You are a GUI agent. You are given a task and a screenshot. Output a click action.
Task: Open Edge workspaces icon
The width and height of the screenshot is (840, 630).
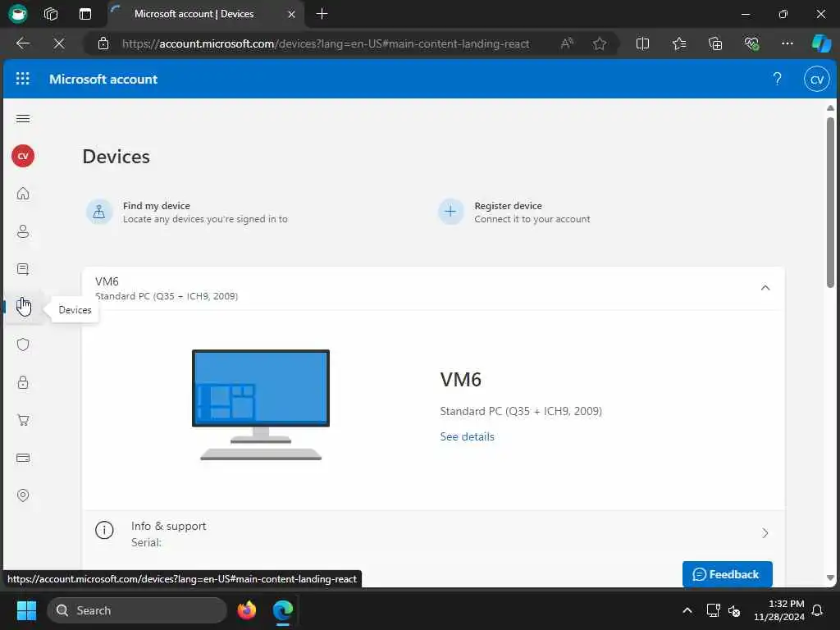pos(50,14)
